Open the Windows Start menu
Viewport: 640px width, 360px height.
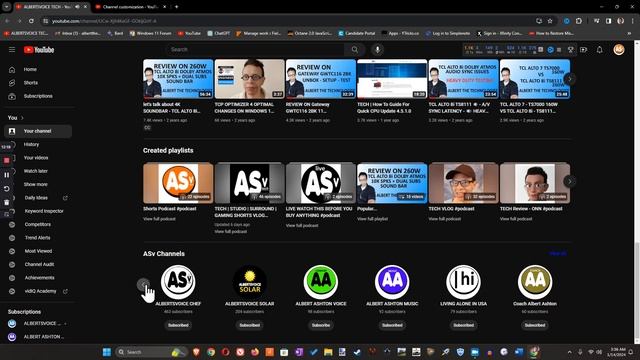(x=107, y=352)
